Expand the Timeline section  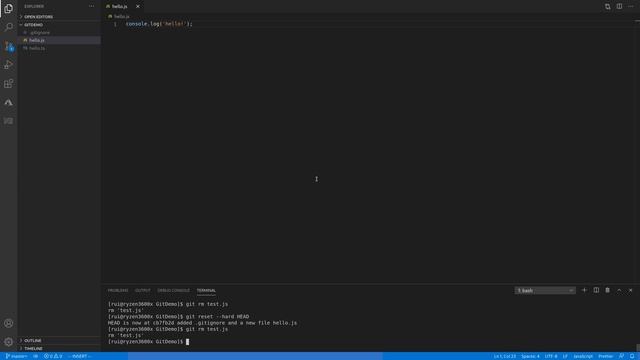(59, 349)
